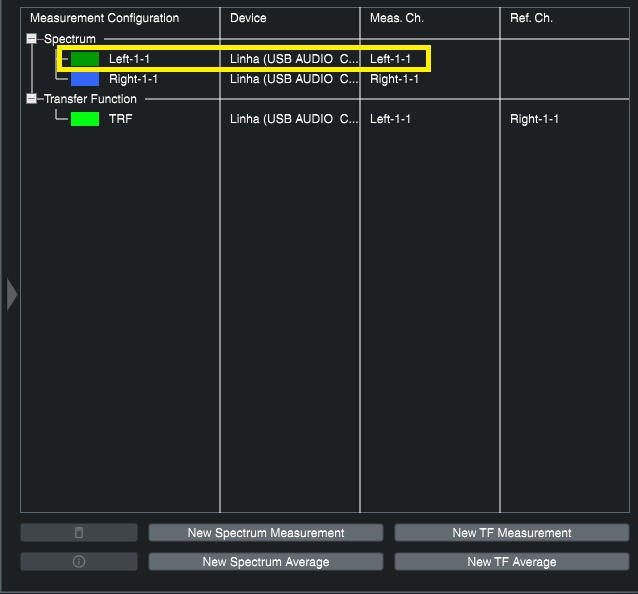The image size is (638, 594).
Task: Click the Device column header
Action: point(248,18)
